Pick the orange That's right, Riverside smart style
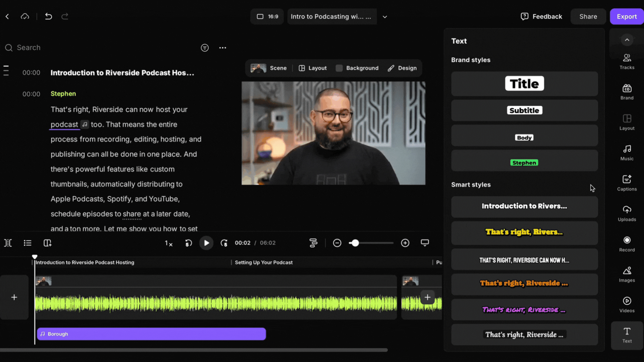The height and width of the screenshot is (362, 644). pos(524,284)
